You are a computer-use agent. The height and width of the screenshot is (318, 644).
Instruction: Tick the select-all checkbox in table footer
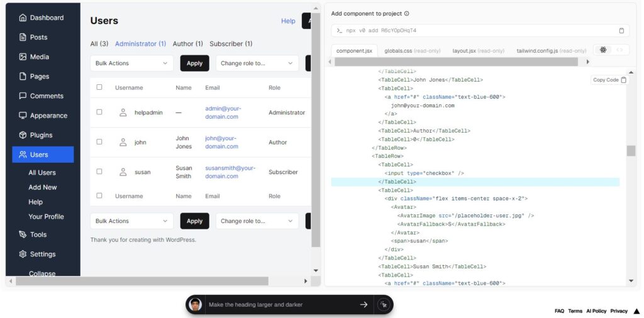tap(99, 195)
